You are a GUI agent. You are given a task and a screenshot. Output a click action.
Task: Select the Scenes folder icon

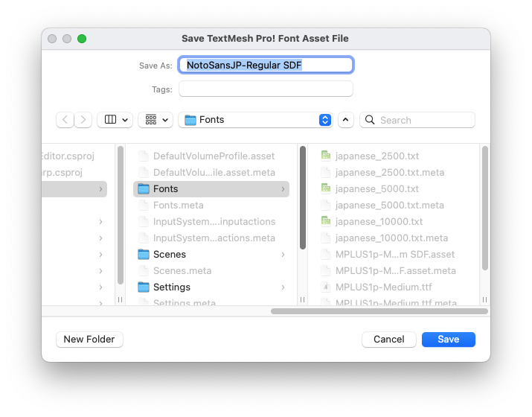(x=144, y=255)
